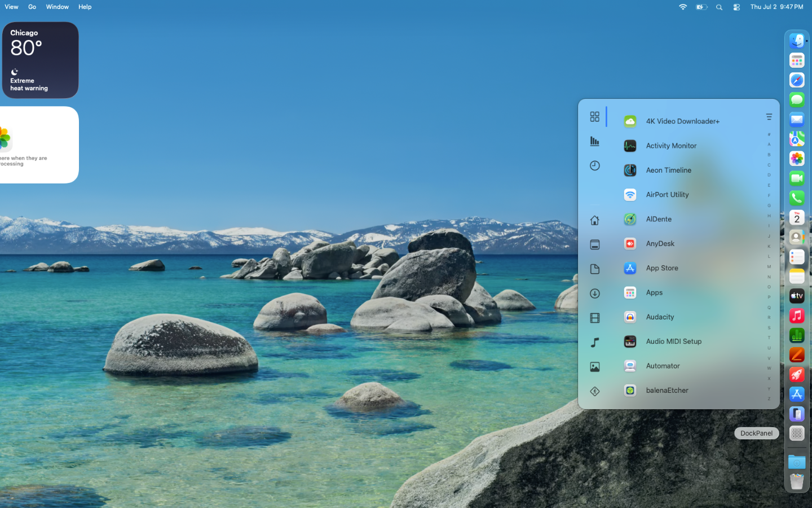812x508 pixels.
Task: Open App Store from the Dock
Action: (797, 394)
